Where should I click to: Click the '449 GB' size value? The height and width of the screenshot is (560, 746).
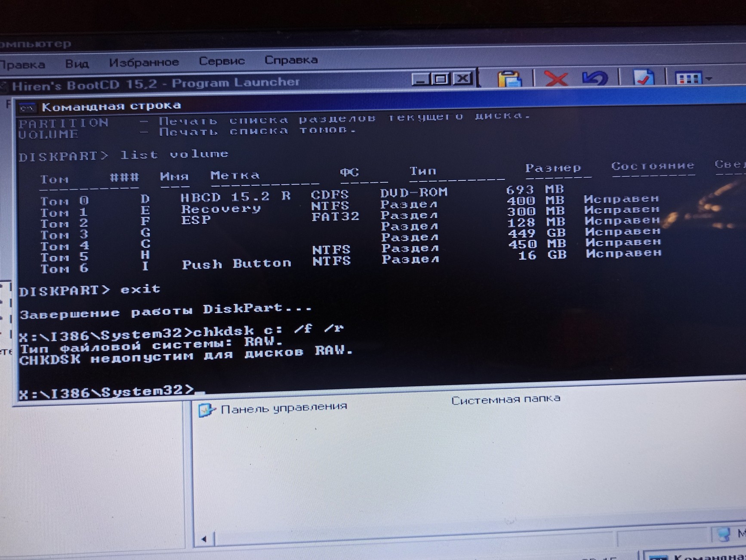537,233
